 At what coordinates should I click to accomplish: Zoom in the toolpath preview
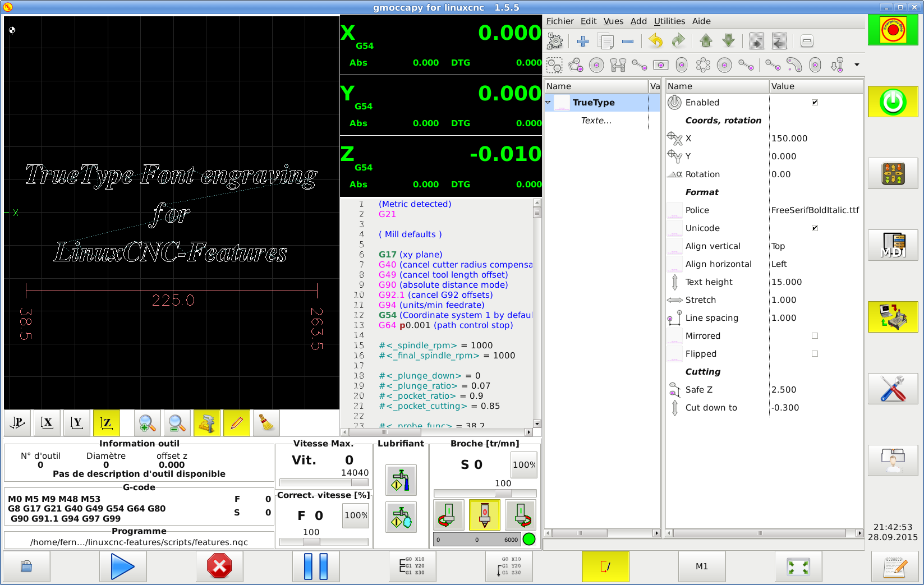[x=148, y=423]
